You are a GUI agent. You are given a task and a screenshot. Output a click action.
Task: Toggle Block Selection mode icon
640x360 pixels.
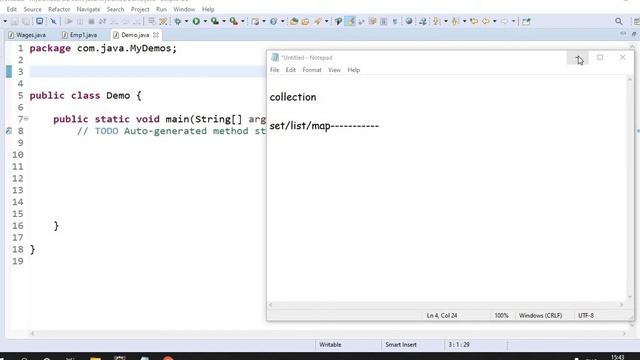pos(383,21)
